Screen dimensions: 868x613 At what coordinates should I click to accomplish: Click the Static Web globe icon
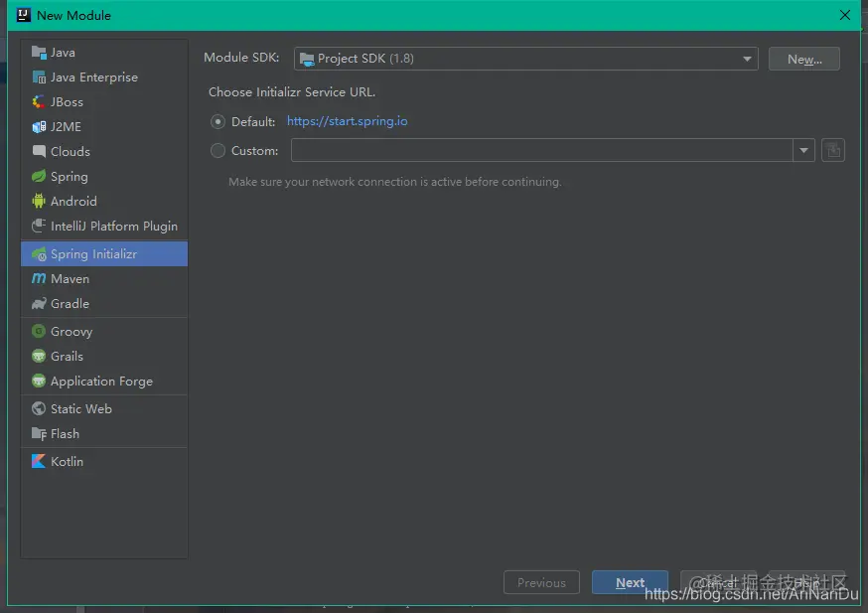(x=39, y=408)
